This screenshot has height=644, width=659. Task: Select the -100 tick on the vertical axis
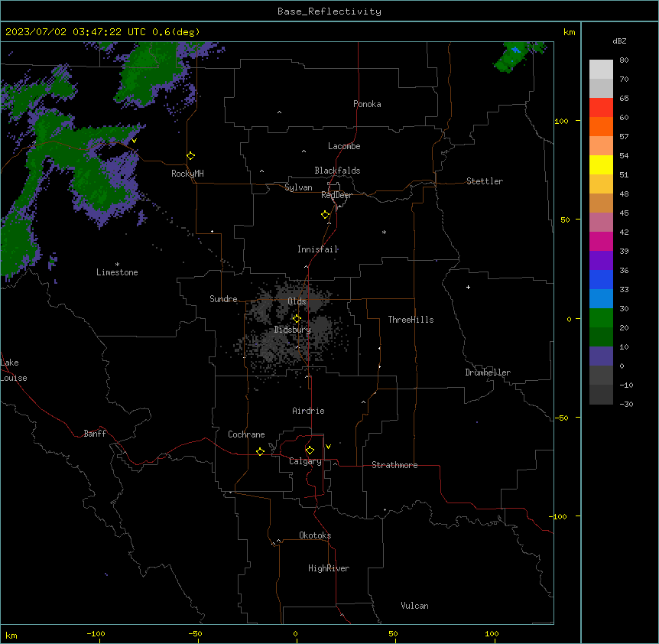pos(559,516)
